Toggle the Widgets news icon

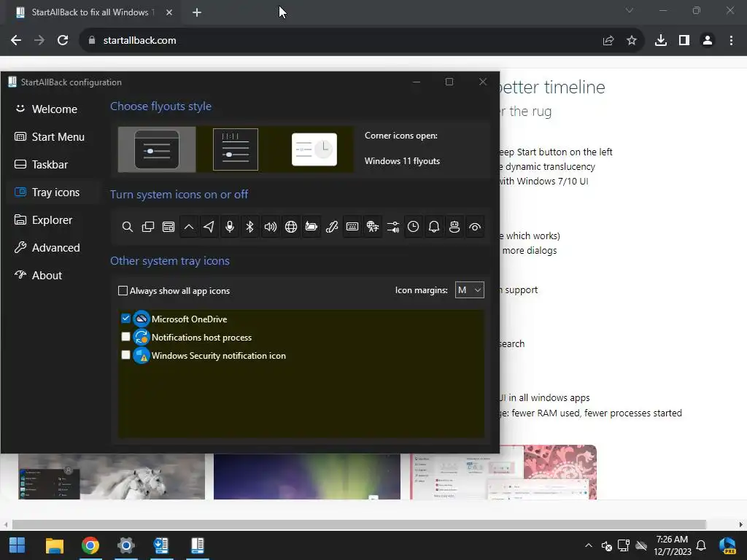click(x=169, y=227)
